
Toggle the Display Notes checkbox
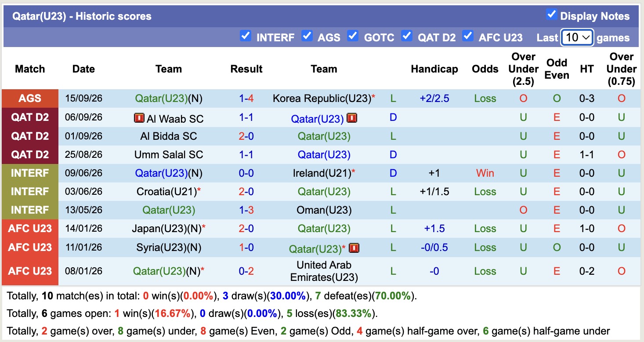pyautogui.click(x=551, y=15)
